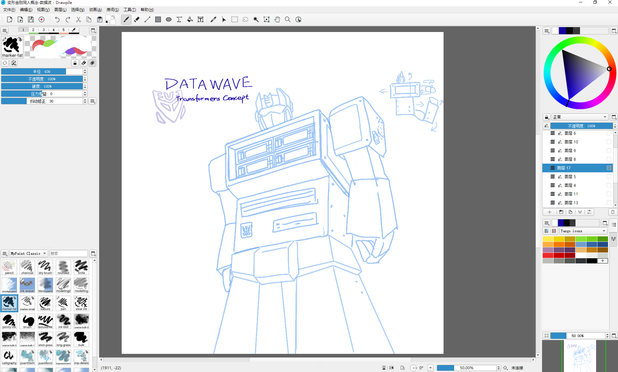618x372 pixels.
Task: Click the delete layer trash button
Action: (x=613, y=212)
